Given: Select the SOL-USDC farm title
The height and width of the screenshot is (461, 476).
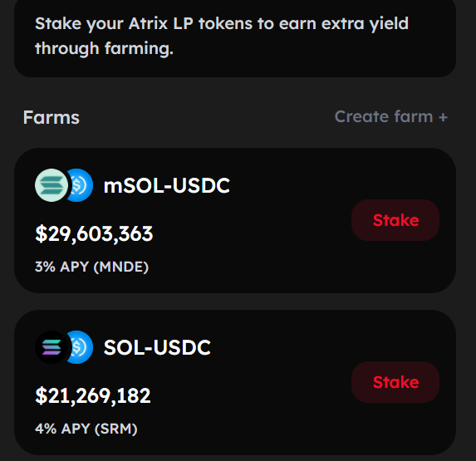Looking at the screenshot, I should [157, 347].
